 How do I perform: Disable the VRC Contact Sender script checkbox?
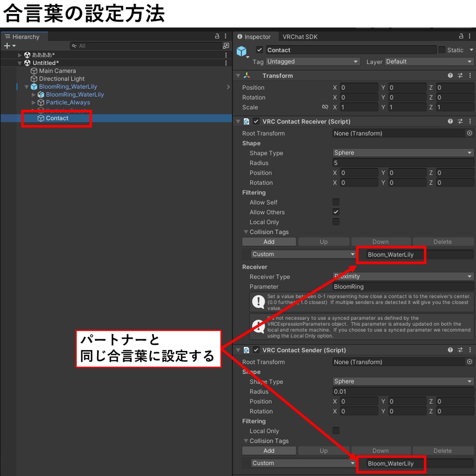pos(256,350)
